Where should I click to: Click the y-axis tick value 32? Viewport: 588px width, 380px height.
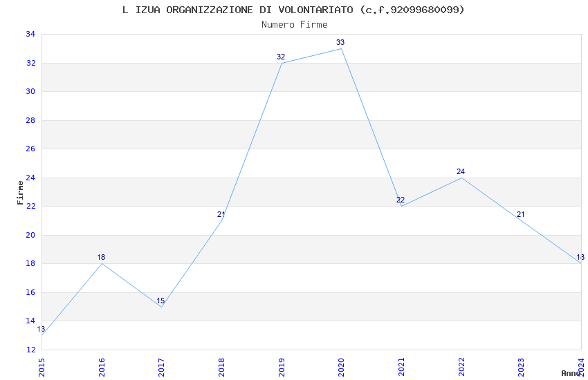tap(30, 63)
